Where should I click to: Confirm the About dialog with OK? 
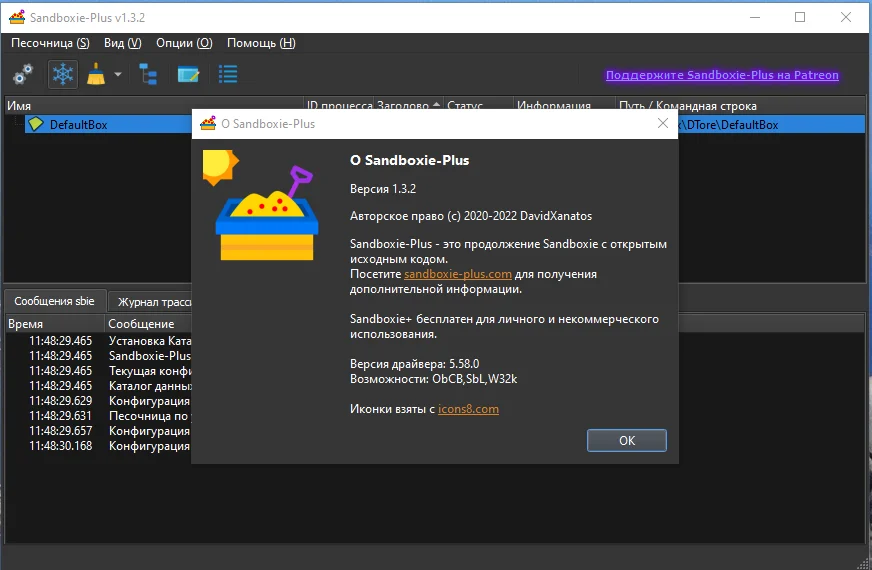pyautogui.click(x=627, y=440)
